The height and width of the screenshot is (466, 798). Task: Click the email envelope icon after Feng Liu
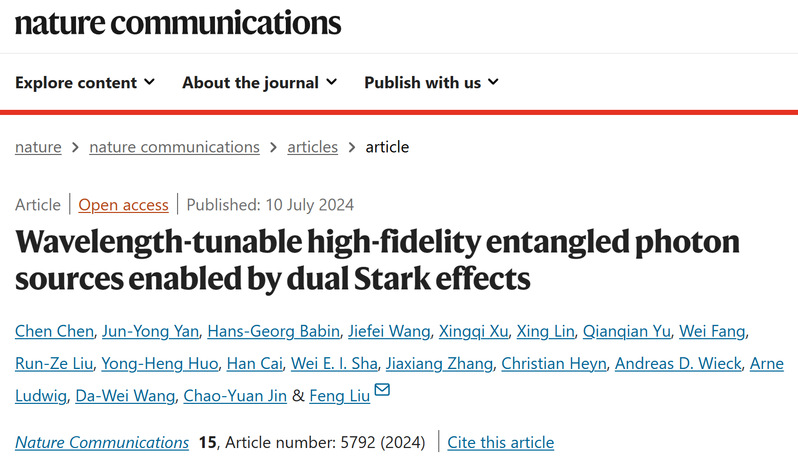(x=382, y=390)
